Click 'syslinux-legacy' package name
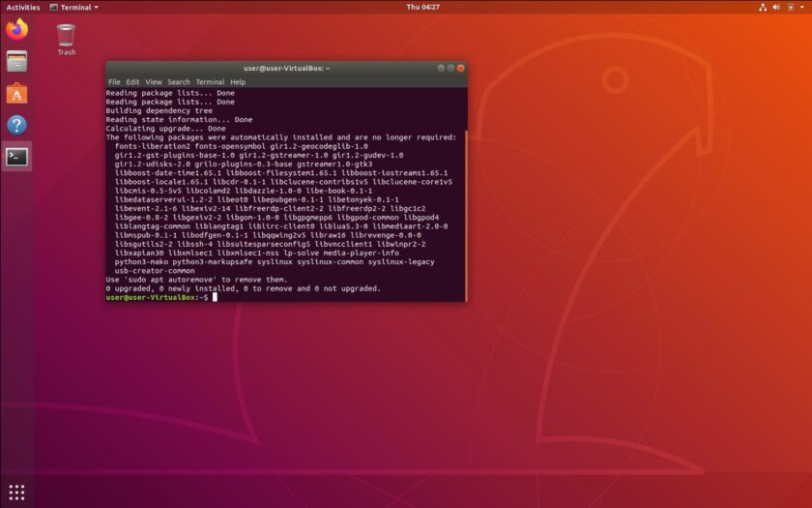This screenshot has width=812, height=508. pos(401,262)
